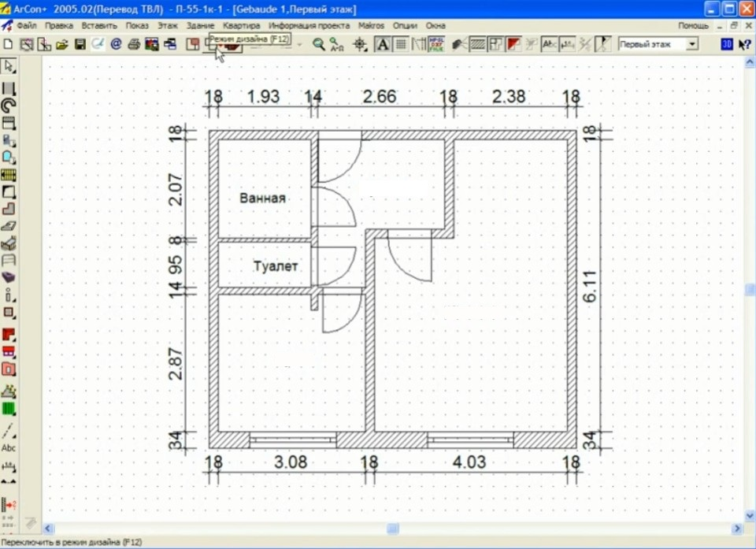The image size is (756, 549).
Task: Open the Помощь menu
Action: pos(693,25)
